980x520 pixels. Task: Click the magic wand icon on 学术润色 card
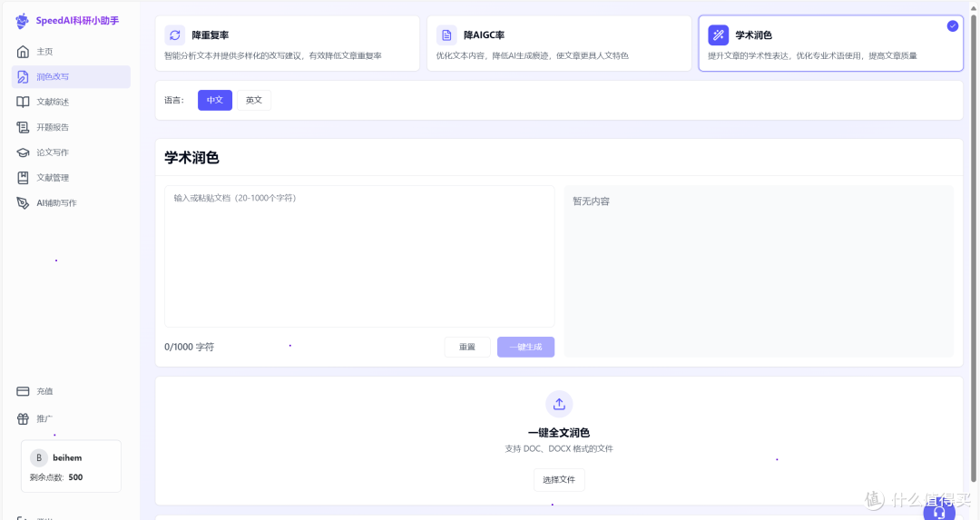[718, 35]
